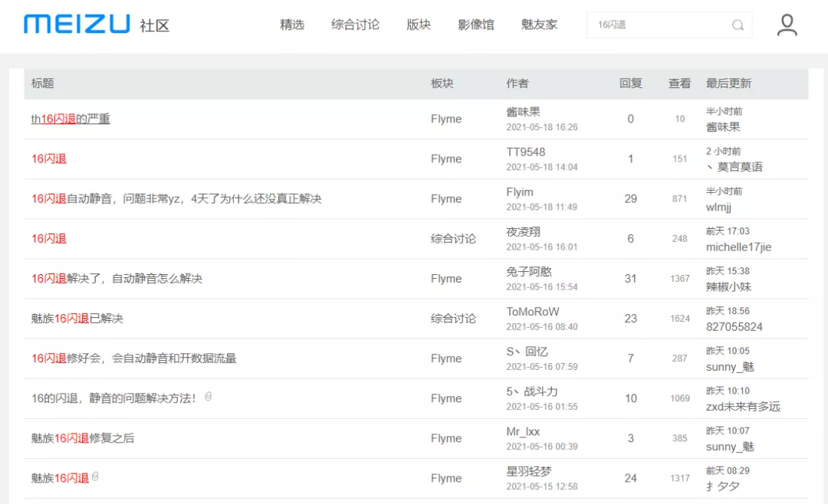Viewport: 828px width, 504px height.
Task: Open the 精选 nav menu
Action: tap(292, 25)
